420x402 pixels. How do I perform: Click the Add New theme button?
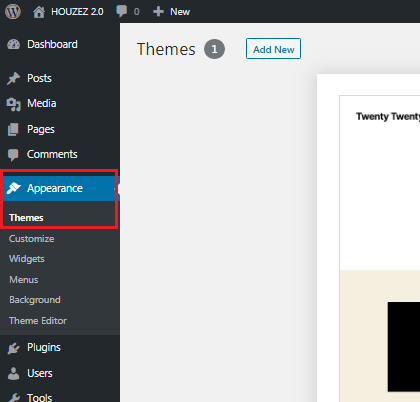pyautogui.click(x=273, y=49)
